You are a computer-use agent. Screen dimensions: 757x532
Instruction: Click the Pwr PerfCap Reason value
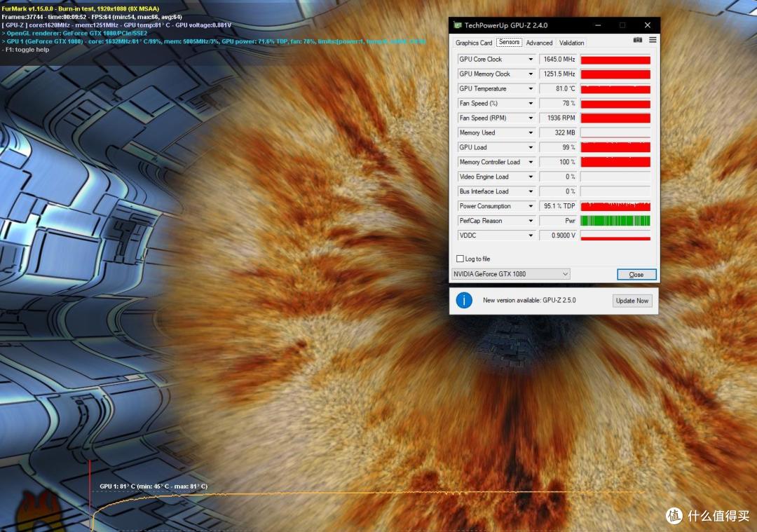pyautogui.click(x=558, y=221)
